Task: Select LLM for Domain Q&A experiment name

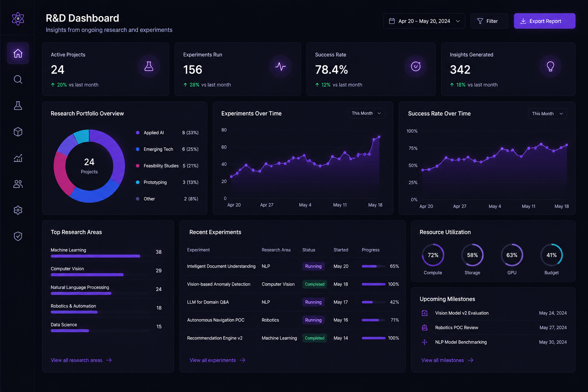Action: click(x=208, y=302)
